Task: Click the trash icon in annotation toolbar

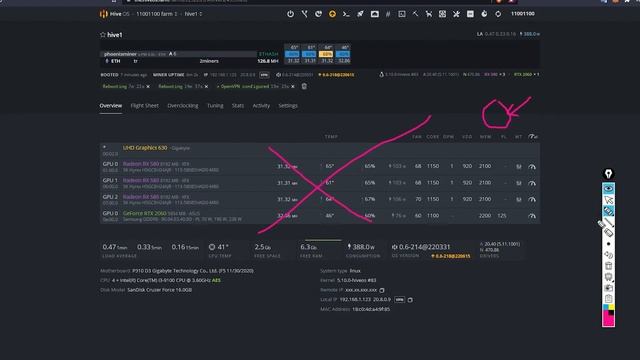Action: click(608, 266)
